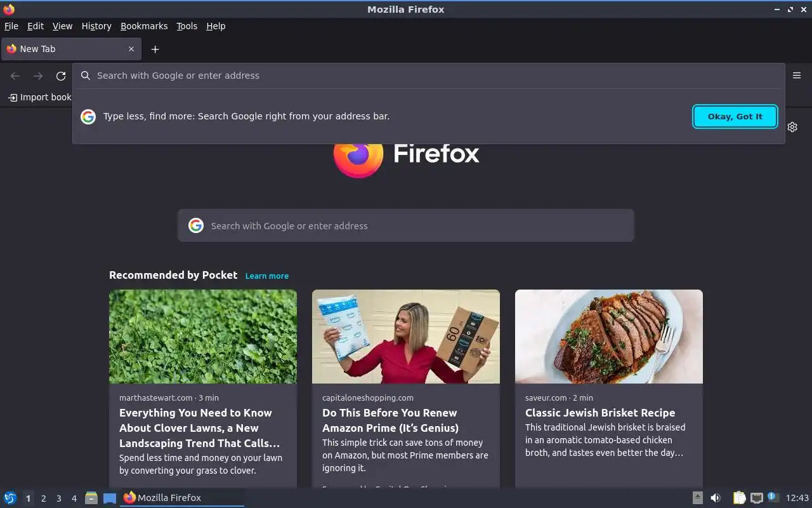Open the volume control in tray
812x508 pixels.
pos(716,498)
